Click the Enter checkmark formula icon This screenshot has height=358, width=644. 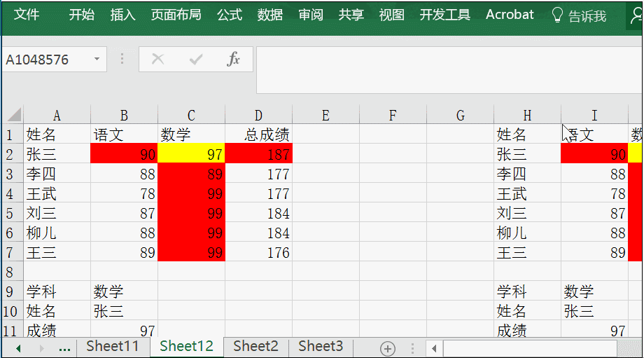(x=195, y=60)
